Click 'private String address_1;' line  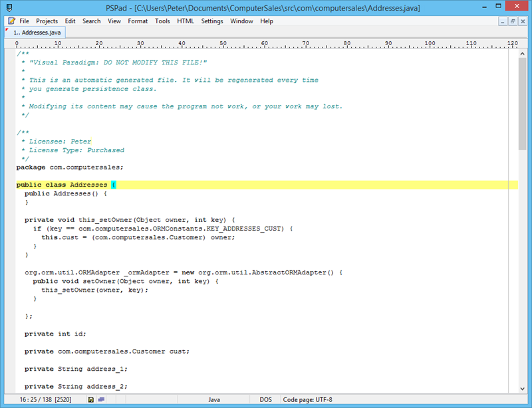(76, 369)
